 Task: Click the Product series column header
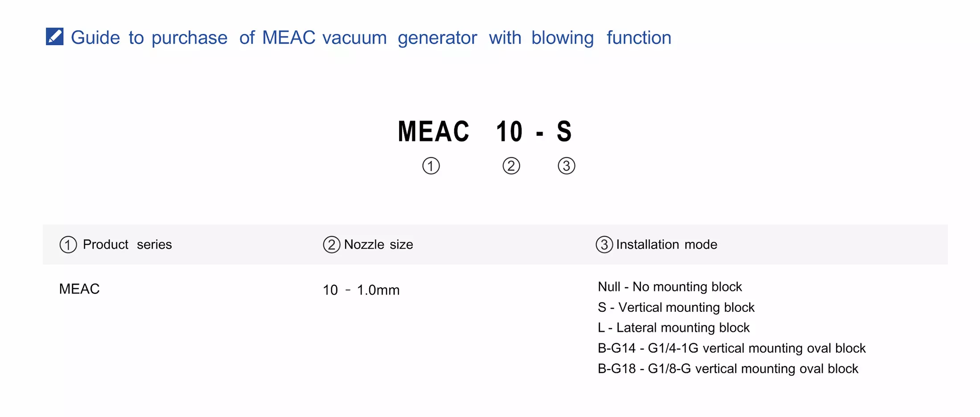(x=127, y=245)
